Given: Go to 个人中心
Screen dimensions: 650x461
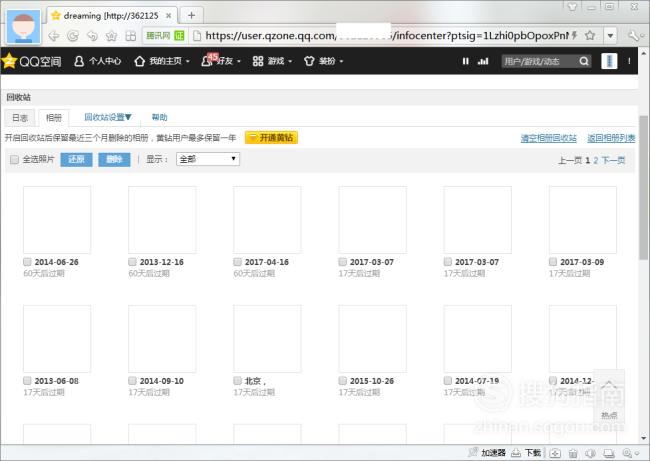Looking at the screenshot, I should click(97, 61).
